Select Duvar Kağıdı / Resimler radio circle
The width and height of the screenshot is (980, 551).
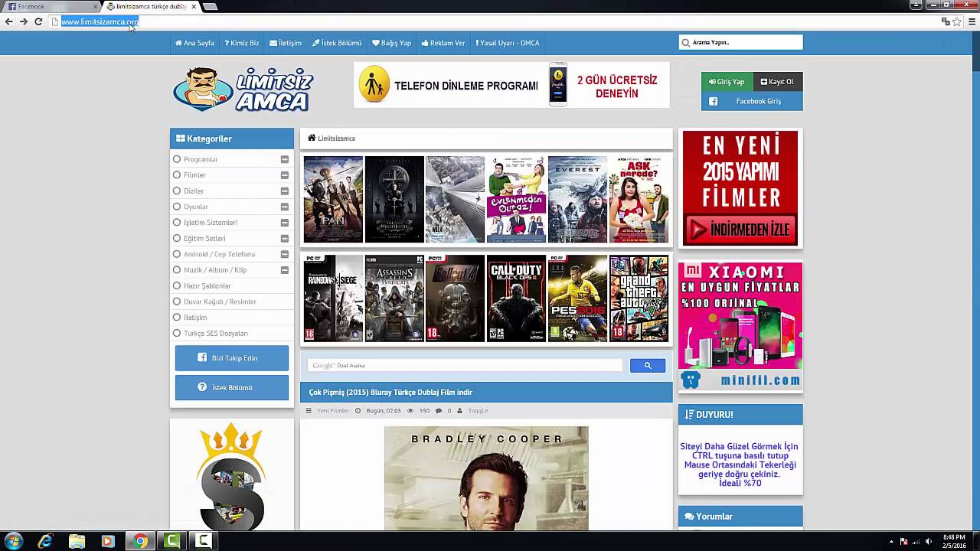click(177, 302)
